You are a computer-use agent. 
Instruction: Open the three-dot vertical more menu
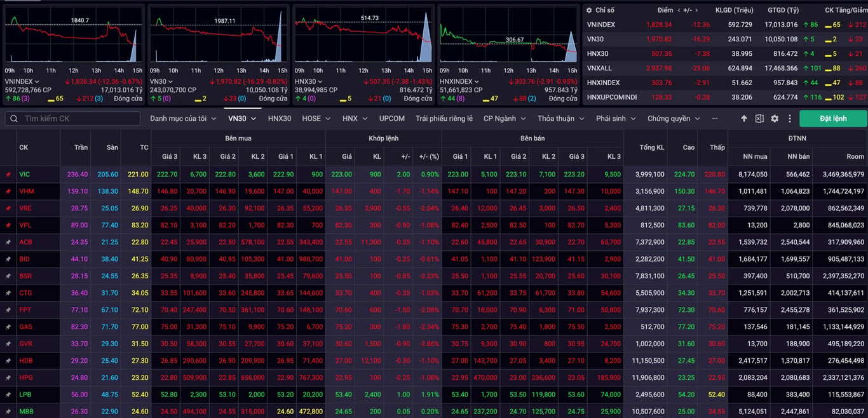[x=790, y=119]
